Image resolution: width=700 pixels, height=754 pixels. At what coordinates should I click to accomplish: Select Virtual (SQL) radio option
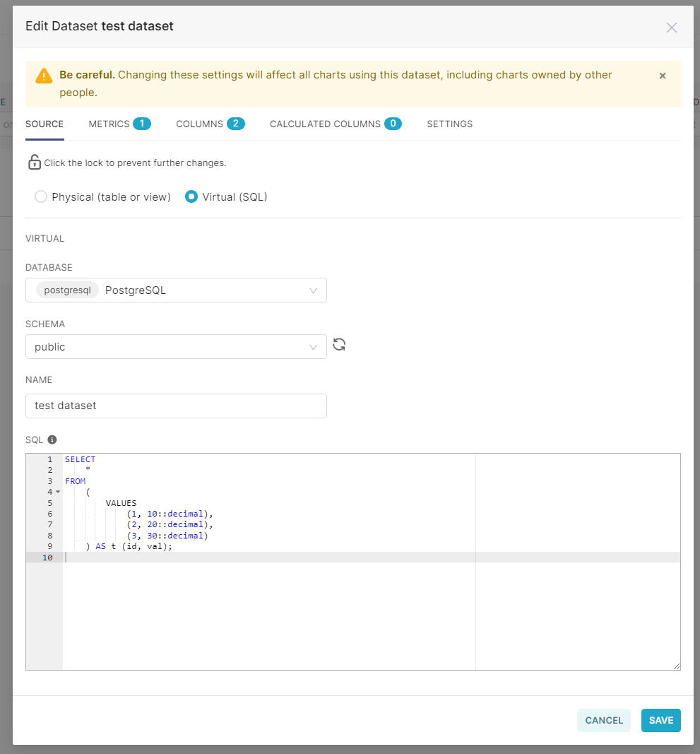(191, 196)
